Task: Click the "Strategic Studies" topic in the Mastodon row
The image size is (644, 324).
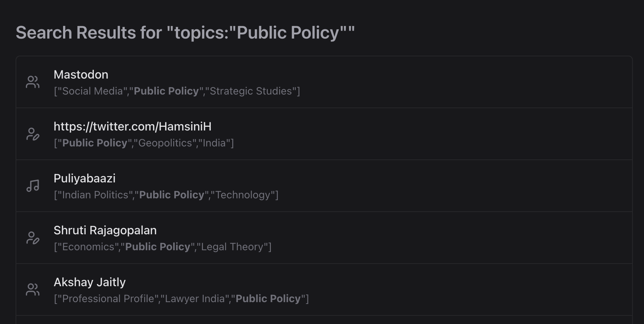Action: (x=251, y=91)
